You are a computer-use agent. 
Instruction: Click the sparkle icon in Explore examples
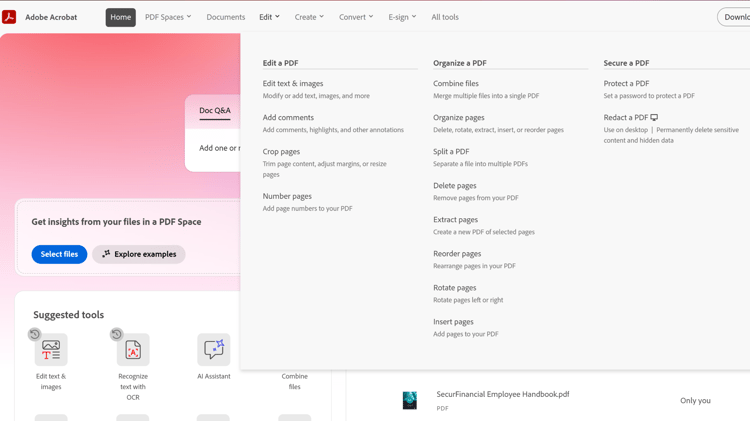[x=106, y=254]
